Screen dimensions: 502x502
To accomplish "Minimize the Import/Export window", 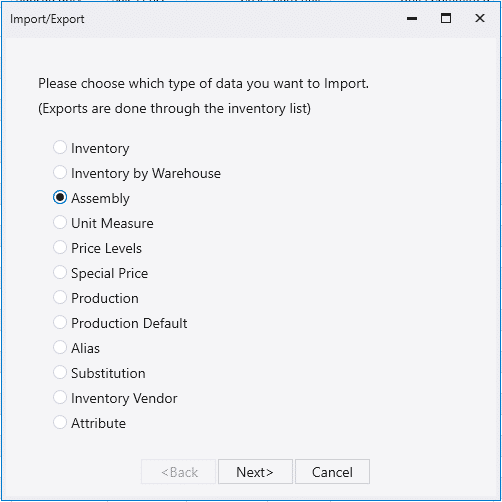I will (x=412, y=18).
